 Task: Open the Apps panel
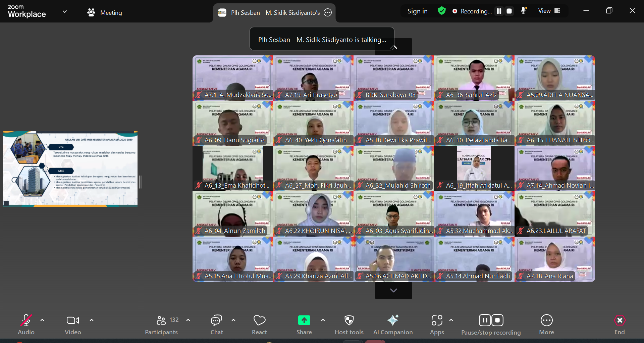[x=437, y=324]
